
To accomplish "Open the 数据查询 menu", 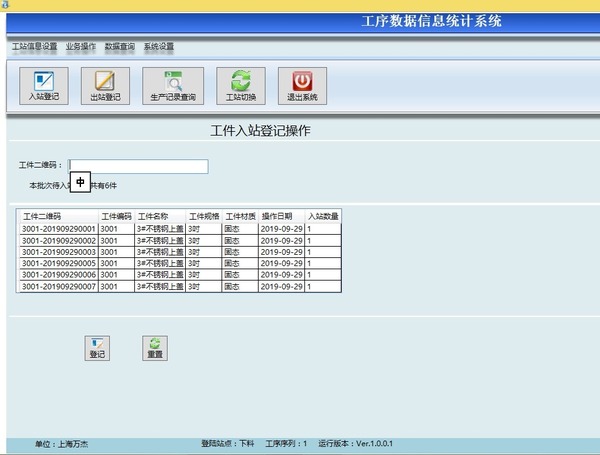I will [120, 47].
